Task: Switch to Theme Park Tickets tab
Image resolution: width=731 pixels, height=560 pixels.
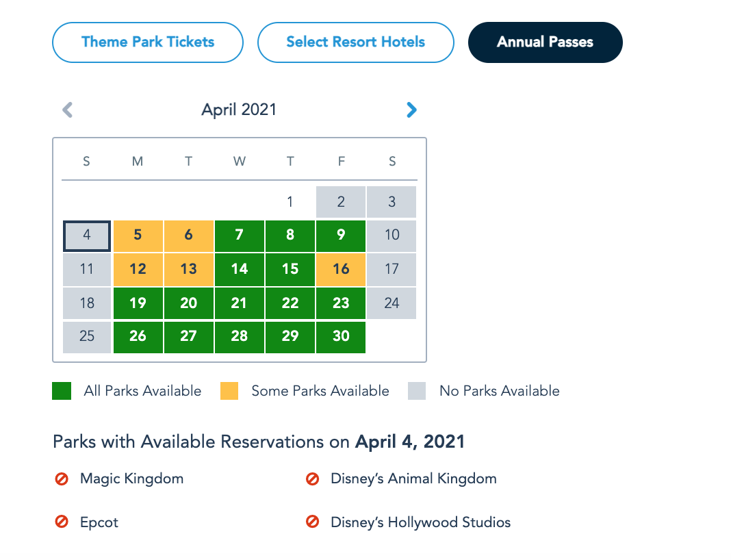Action: tap(148, 42)
